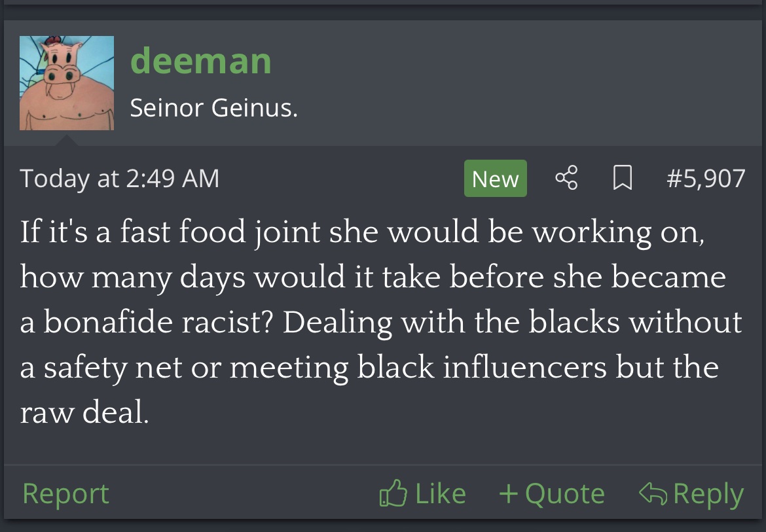Report this post via the Report link
The height and width of the screenshot is (532, 766).
pos(65,494)
